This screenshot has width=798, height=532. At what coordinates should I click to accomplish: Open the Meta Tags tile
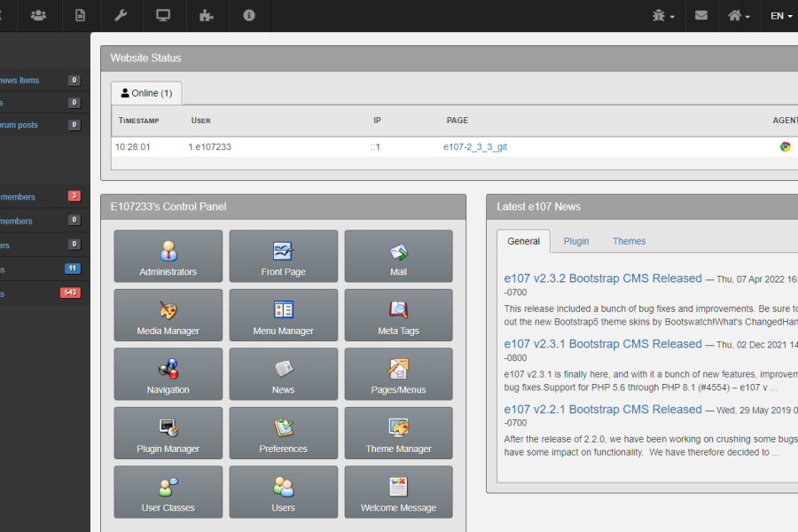[x=398, y=315]
